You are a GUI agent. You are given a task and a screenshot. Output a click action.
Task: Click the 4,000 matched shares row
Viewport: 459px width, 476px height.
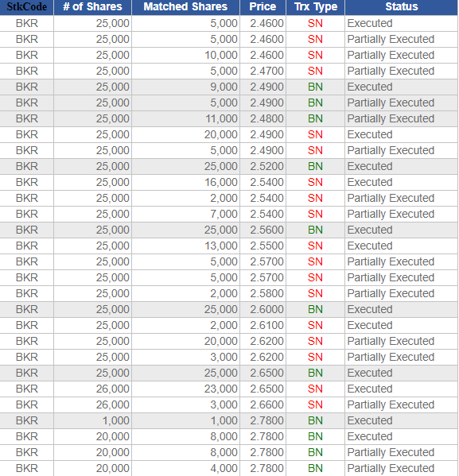click(x=229, y=468)
